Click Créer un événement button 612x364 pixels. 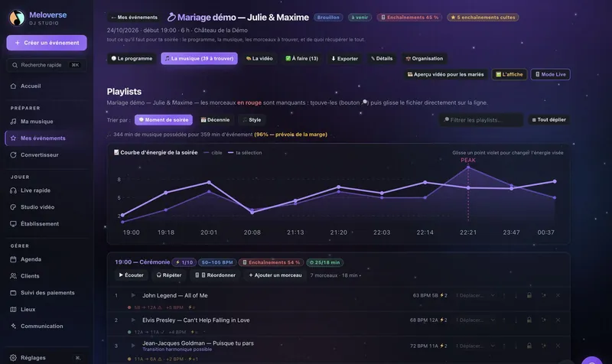point(47,43)
